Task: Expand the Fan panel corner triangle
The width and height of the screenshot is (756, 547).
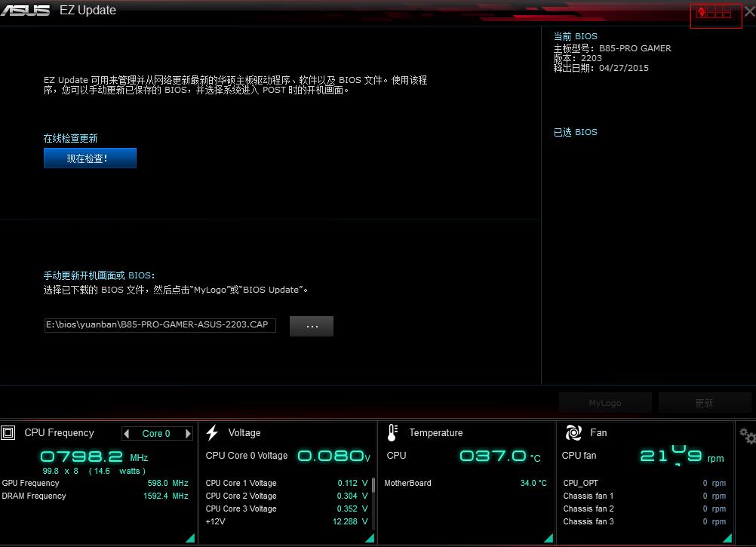Action: pos(727,538)
